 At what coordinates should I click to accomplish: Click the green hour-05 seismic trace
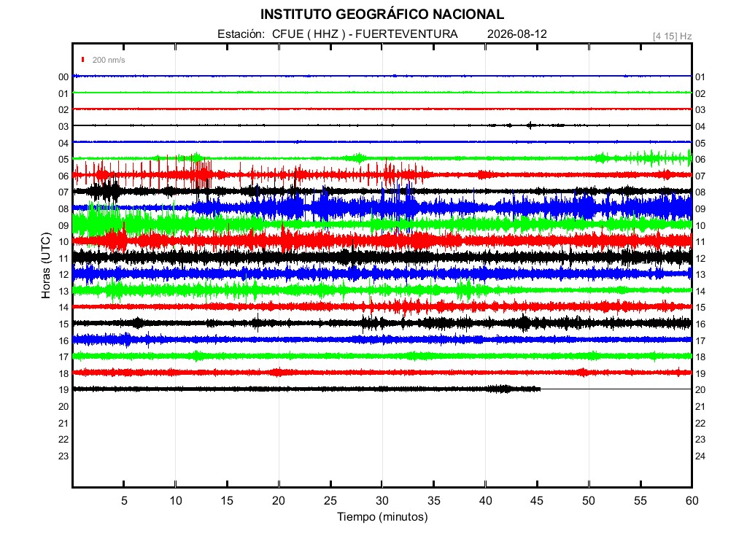click(382, 158)
